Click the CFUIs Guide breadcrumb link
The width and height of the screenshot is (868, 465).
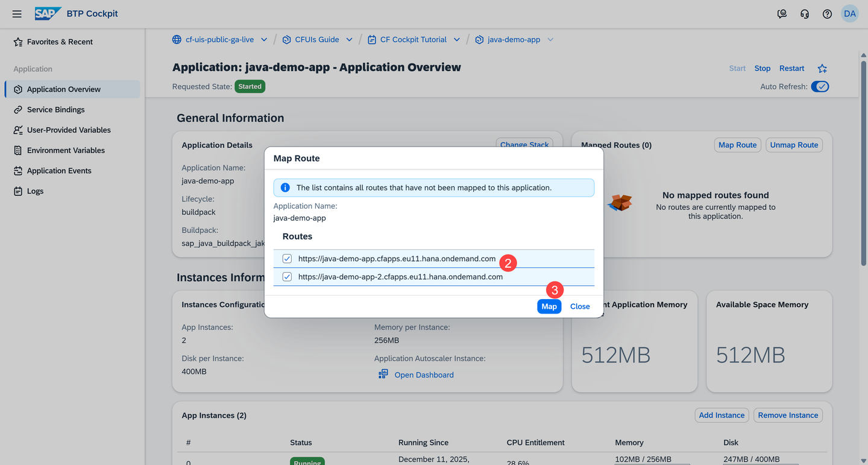point(317,40)
